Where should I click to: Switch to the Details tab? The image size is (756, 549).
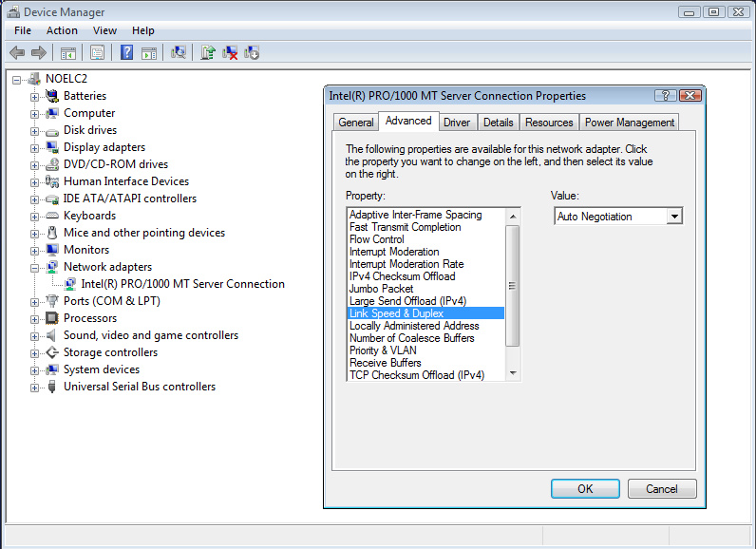[498, 123]
